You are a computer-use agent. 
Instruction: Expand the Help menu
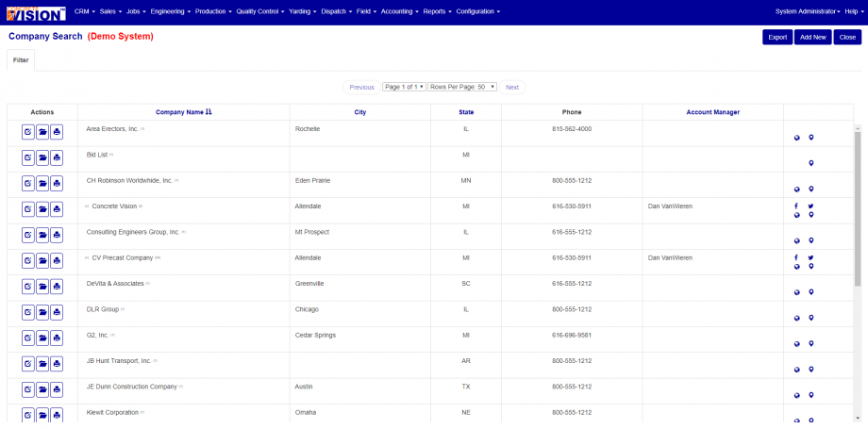[x=853, y=11]
